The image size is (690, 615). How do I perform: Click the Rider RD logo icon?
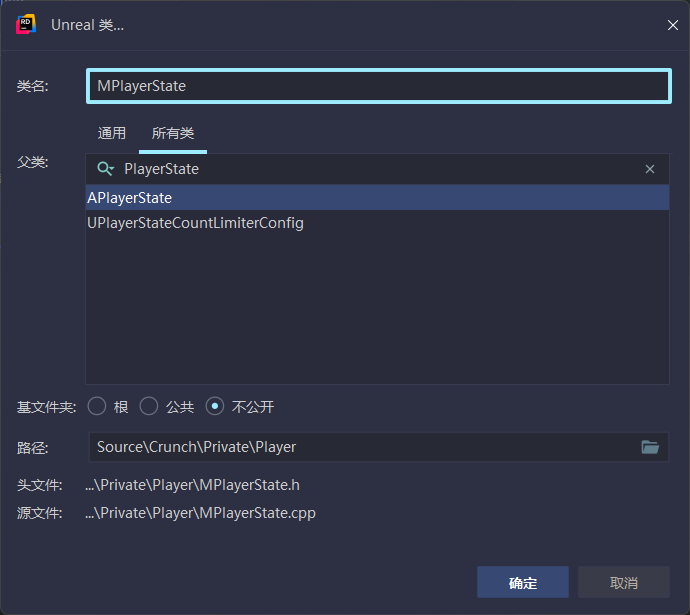pos(26,24)
